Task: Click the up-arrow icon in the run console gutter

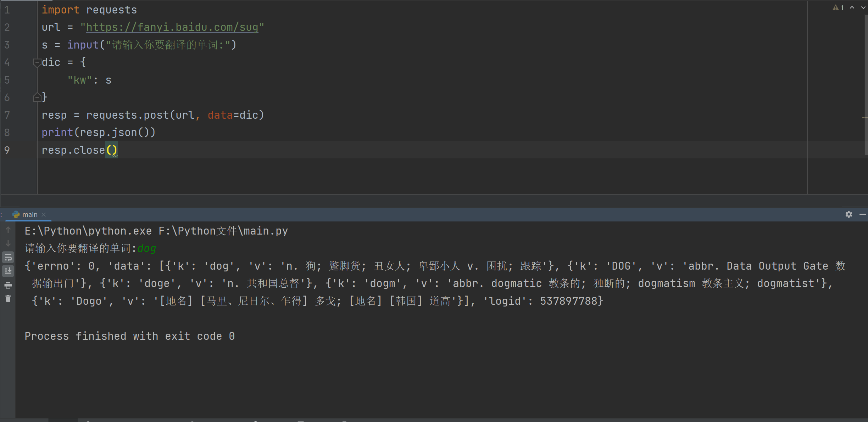Action: 8,230
